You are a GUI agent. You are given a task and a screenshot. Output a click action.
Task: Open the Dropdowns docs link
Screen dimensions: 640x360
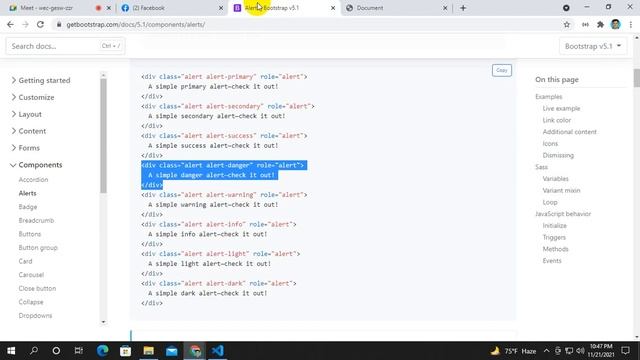[35, 316]
